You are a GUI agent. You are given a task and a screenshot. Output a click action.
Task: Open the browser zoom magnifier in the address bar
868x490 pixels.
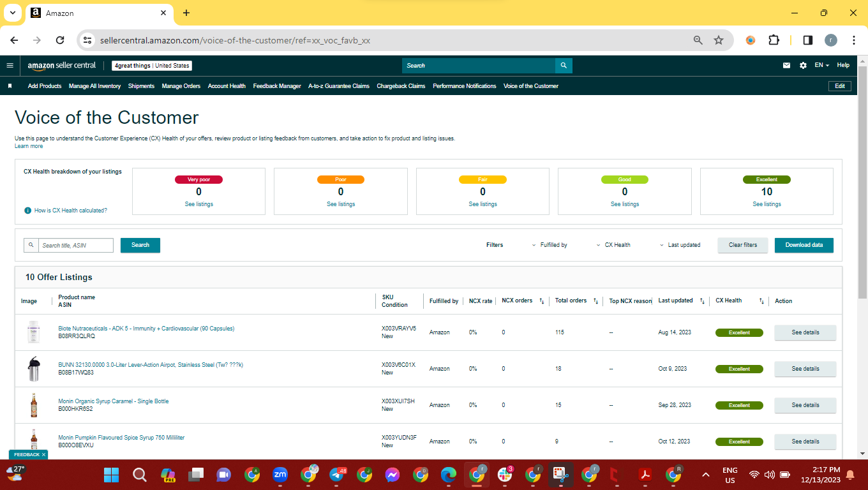click(698, 40)
